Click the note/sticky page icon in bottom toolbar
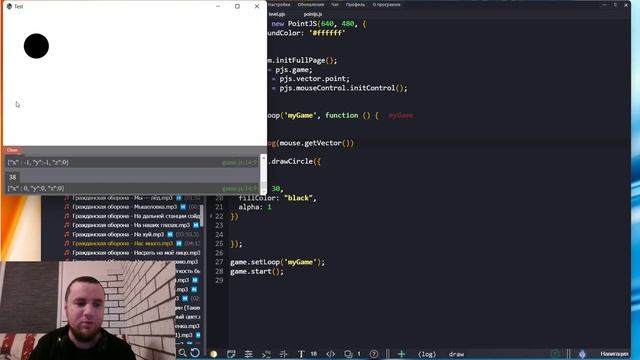The image size is (640, 360). coord(231,354)
